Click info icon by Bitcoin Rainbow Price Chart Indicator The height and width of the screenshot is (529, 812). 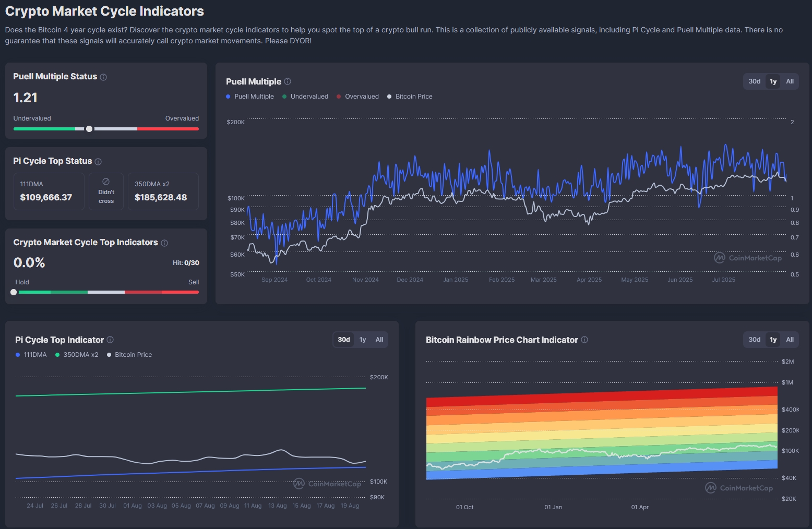click(x=584, y=340)
